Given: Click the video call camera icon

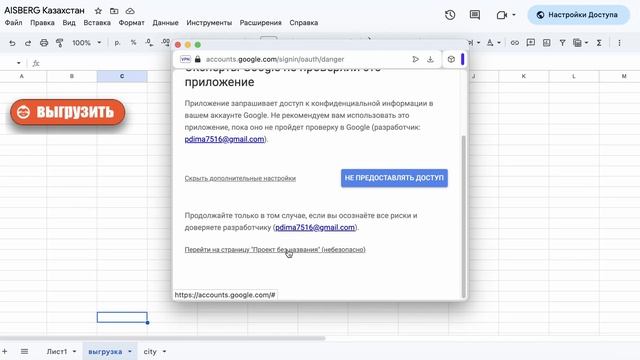Looking at the screenshot, I should 502,15.
